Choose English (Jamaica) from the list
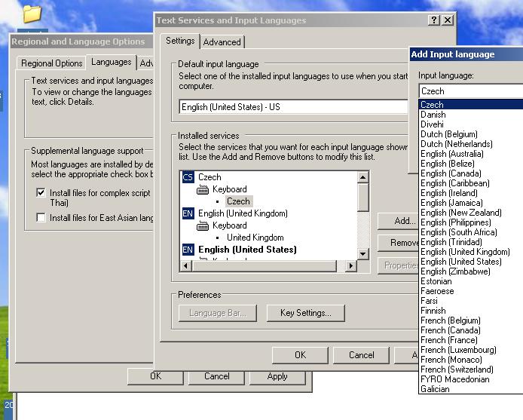Viewport: 523px width, 420px height. [x=471, y=203]
